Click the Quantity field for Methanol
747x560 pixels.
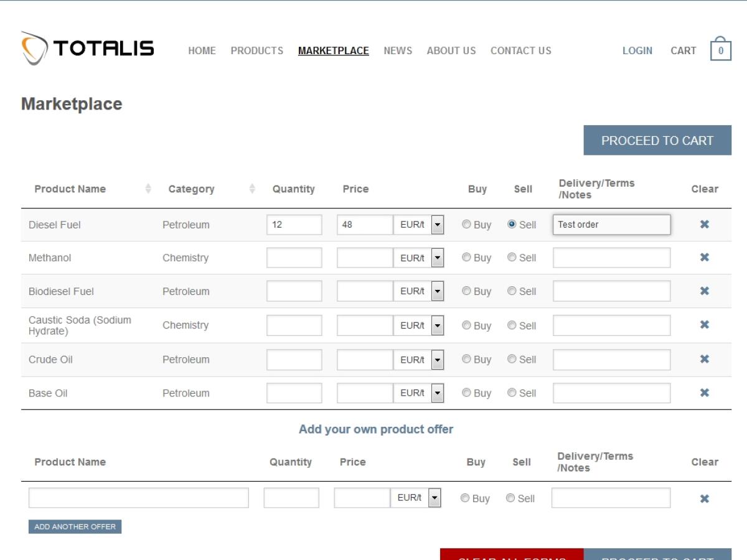[x=294, y=257]
